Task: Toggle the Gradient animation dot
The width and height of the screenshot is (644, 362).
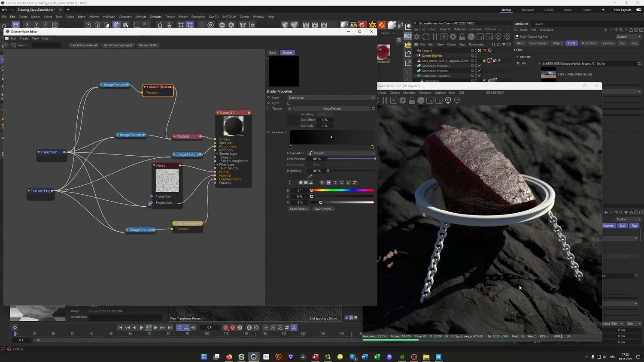Action: pyautogui.click(x=268, y=132)
